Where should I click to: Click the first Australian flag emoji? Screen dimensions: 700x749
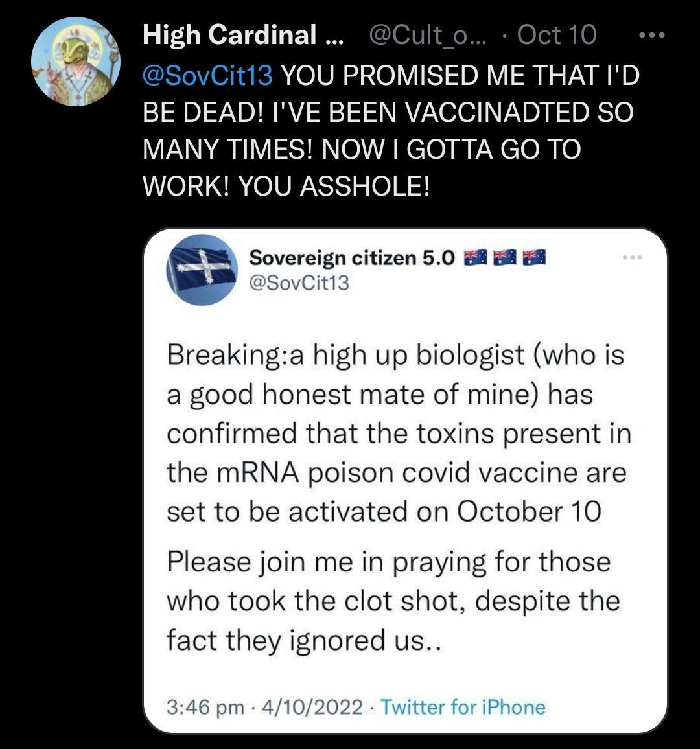point(474,258)
